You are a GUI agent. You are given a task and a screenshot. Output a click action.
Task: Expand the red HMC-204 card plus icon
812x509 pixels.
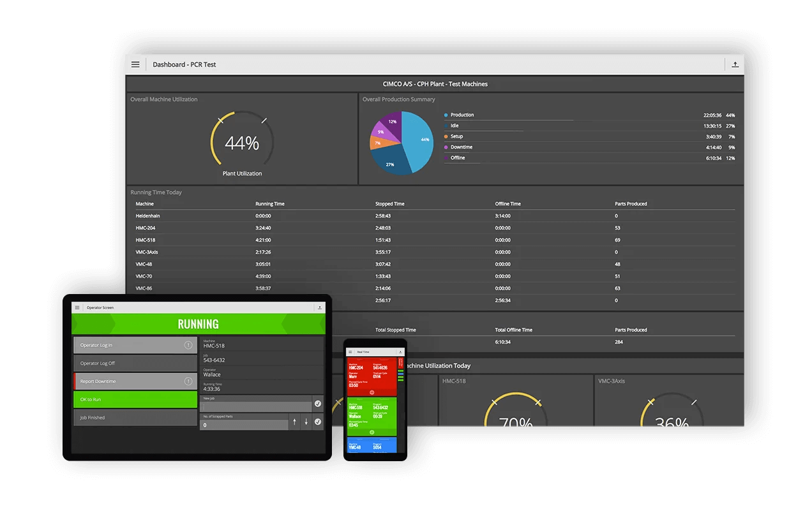tap(372, 392)
